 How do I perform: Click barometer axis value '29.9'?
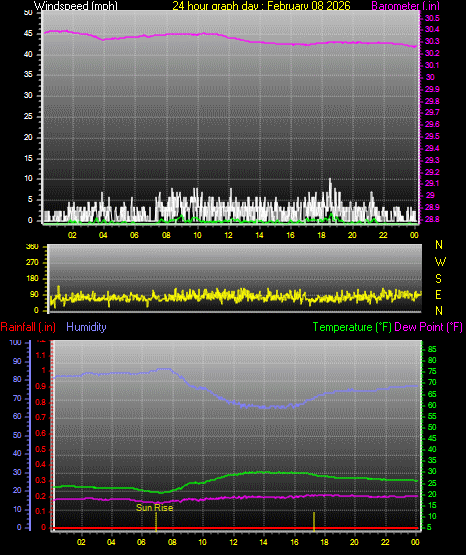(x=432, y=89)
